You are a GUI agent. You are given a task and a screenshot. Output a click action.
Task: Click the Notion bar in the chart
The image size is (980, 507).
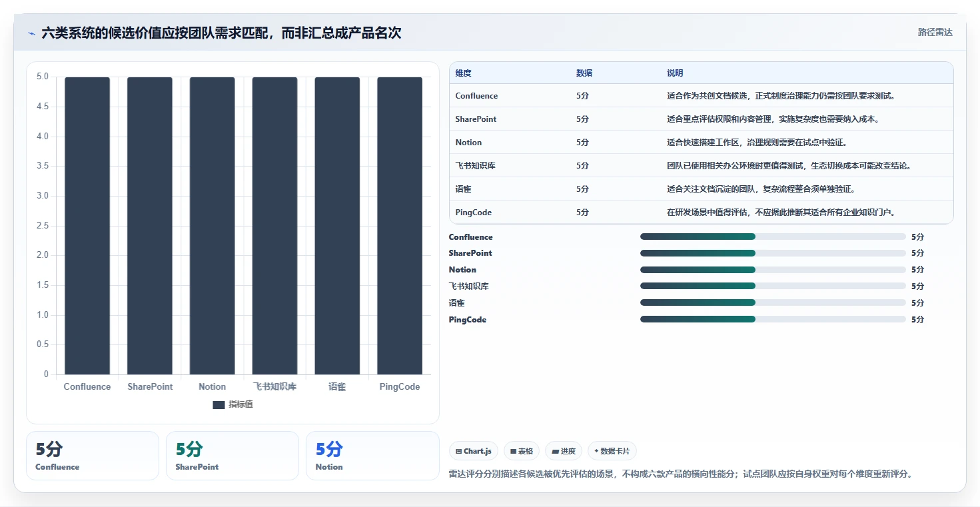(212, 226)
